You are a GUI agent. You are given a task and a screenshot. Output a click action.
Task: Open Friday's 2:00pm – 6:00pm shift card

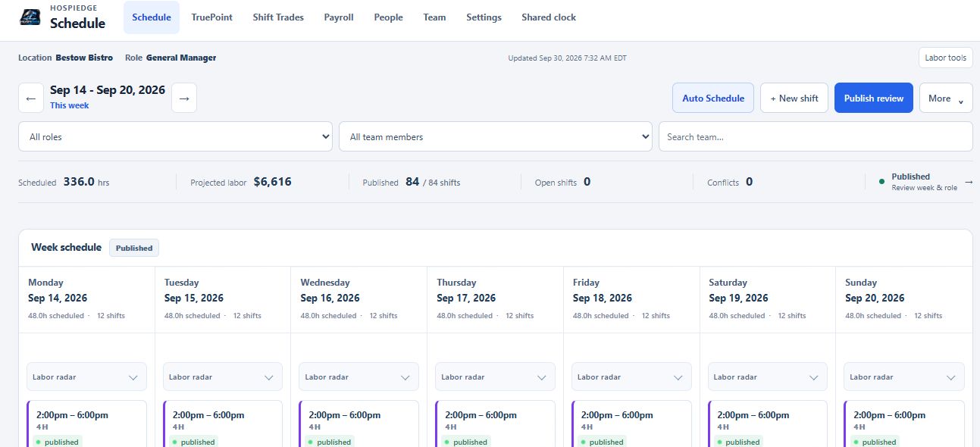click(631, 424)
